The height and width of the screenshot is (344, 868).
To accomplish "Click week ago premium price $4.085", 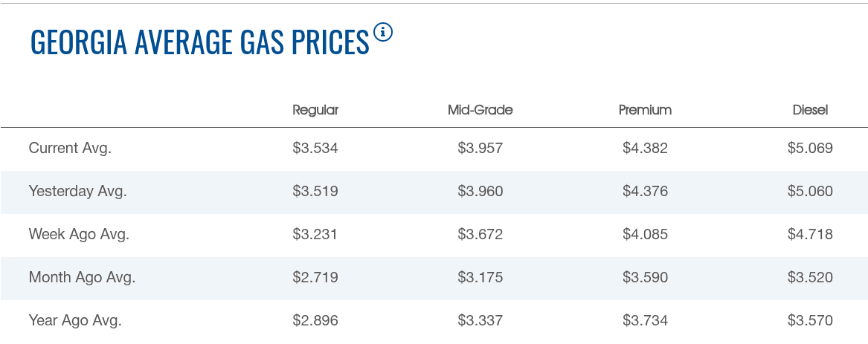I will [645, 234].
